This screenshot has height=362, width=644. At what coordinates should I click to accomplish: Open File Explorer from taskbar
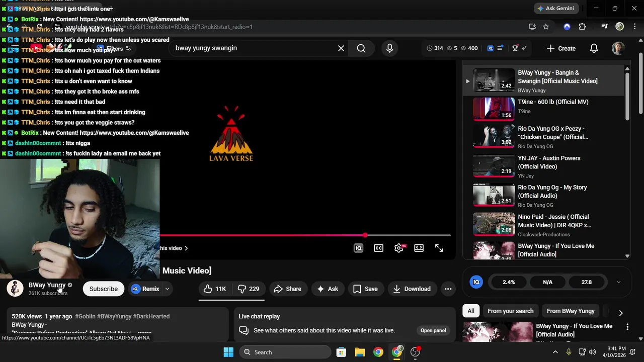[360, 352]
